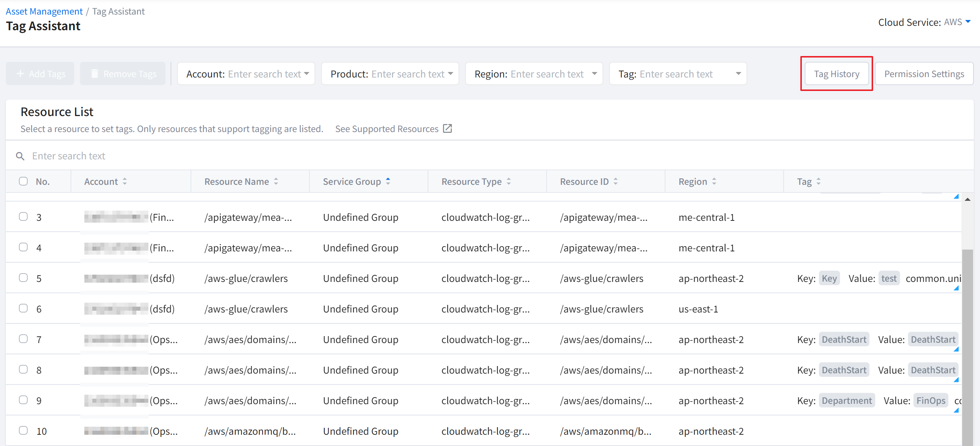The width and height of the screenshot is (980, 446).
Task: Click the Tag History button
Action: pyautogui.click(x=836, y=74)
